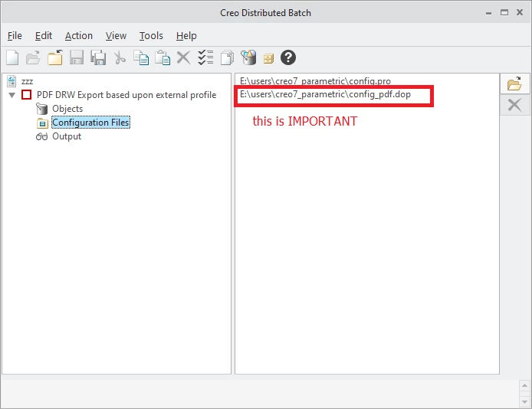Click the small yellow cabinet toolbar icon
Viewport: 532px width, 409px height.
tap(268, 59)
